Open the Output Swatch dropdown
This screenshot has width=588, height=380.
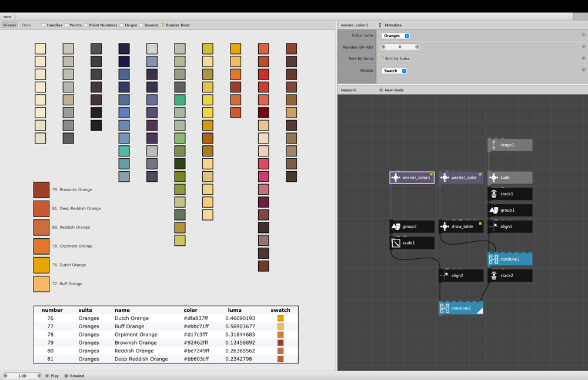pos(394,71)
